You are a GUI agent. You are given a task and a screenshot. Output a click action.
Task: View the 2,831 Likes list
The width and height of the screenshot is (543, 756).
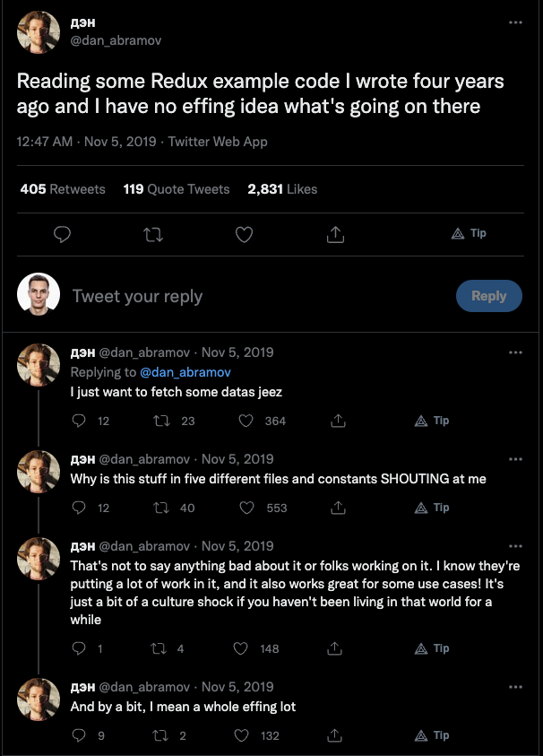click(282, 189)
